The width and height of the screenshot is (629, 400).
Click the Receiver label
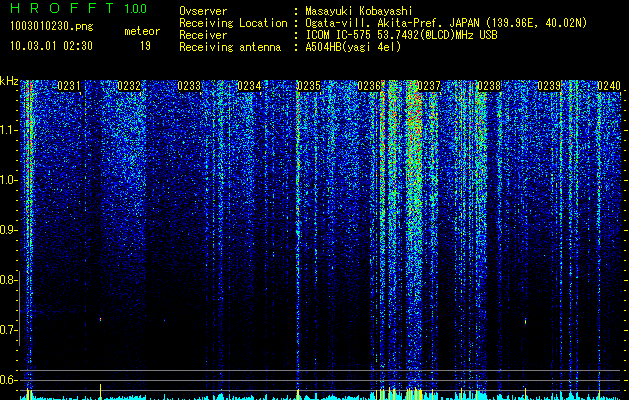click(203, 35)
